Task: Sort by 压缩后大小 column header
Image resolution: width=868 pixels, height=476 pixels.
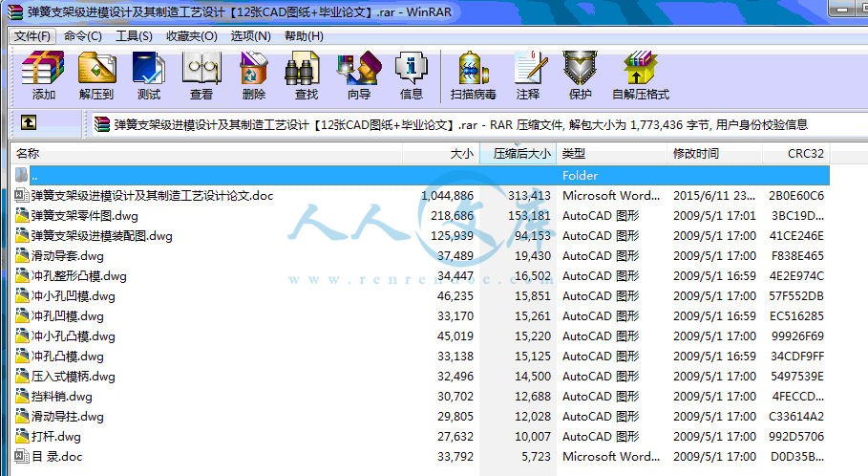Action: coord(518,154)
